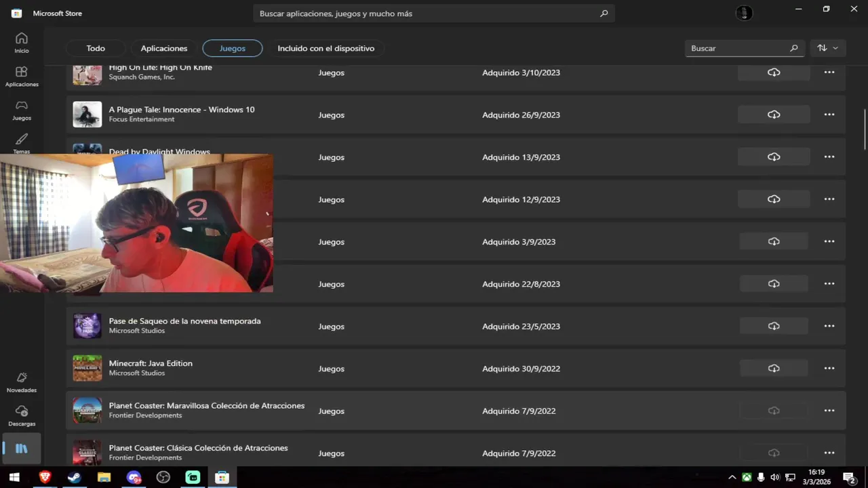Open Descargas in the sidebar
The image size is (868, 488).
(22, 415)
